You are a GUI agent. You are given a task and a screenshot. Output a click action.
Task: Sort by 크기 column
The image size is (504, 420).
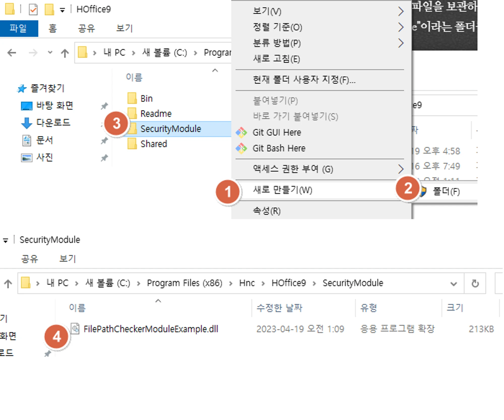point(455,308)
